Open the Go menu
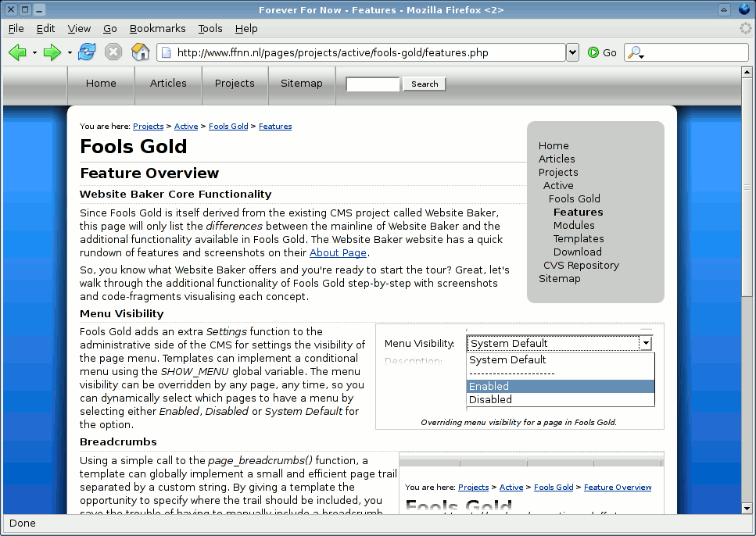The width and height of the screenshot is (756, 536). tap(110, 28)
